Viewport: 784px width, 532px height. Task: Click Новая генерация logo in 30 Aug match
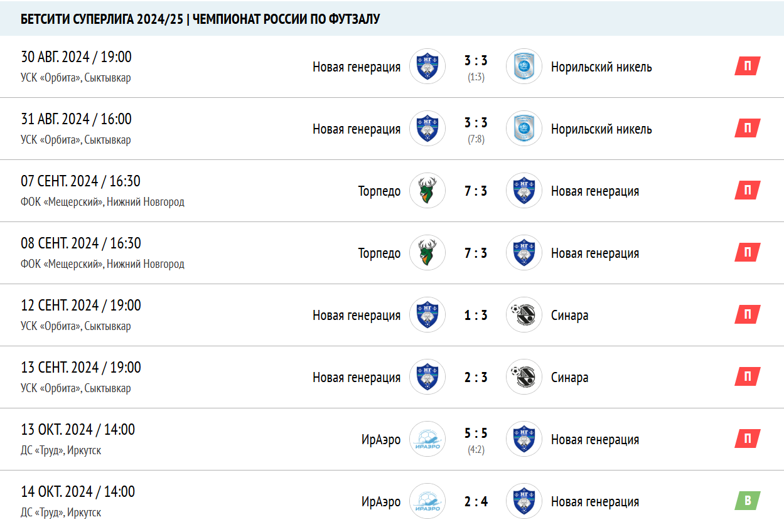(x=427, y=66)
